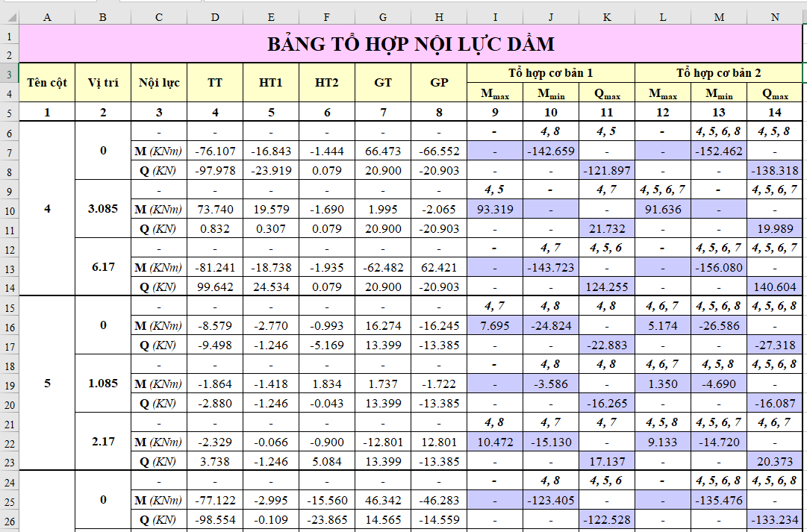Select cell with value -123.405
The image size is (807, 532).
551,500
